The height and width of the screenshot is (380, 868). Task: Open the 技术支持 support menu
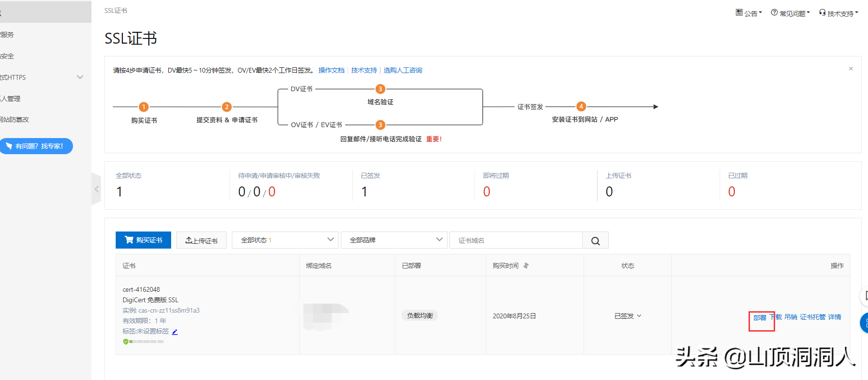839,13
